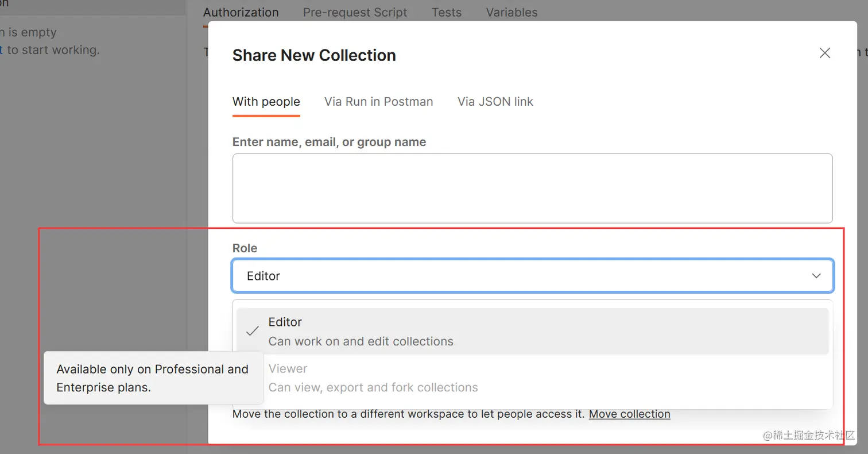The height and width of the screenshot is (454, 868).
Task: Open the Tests tab
Action: click(x=446, y=13)
